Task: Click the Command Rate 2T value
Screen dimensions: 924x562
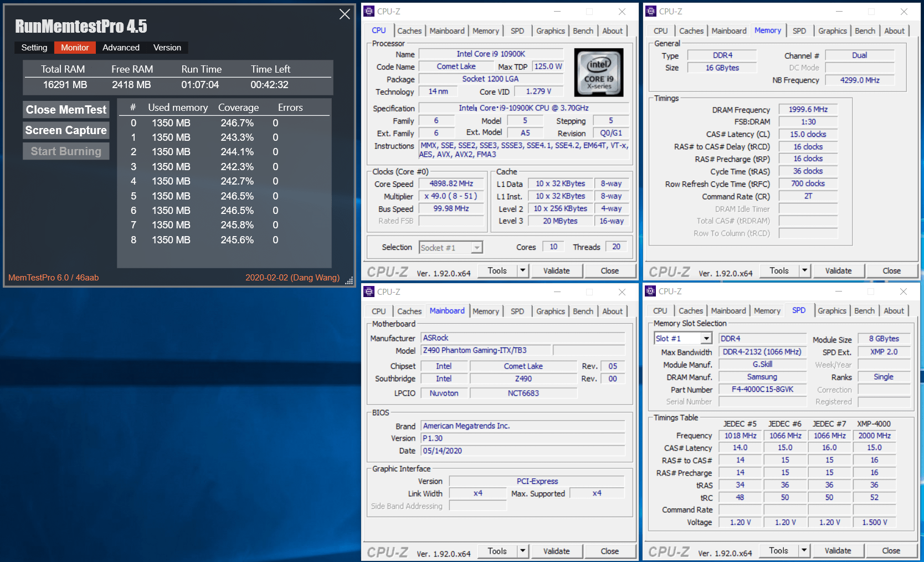Action: click(x=808, y=196)
